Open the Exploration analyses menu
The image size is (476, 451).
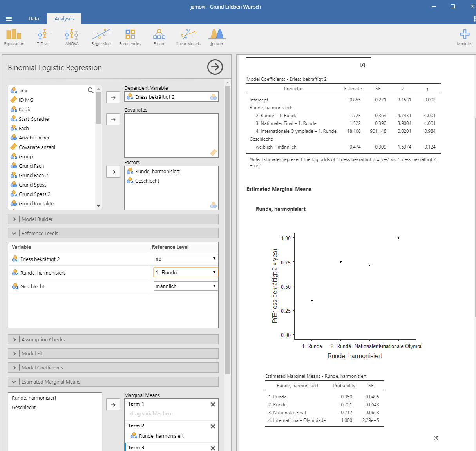pos(14,37)
